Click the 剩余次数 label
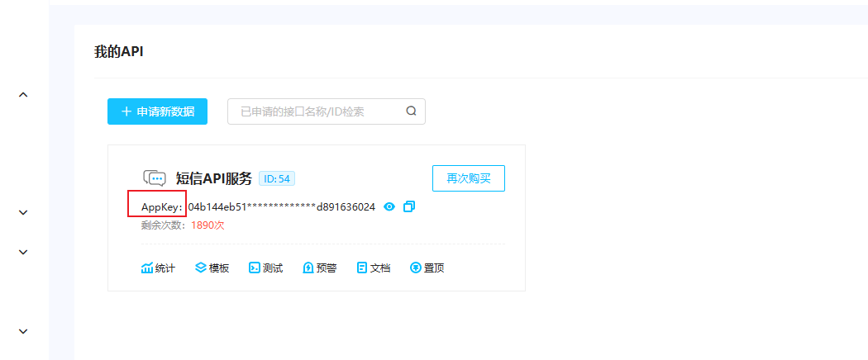The height and width of the screenshot is (360, 868). point(164,225)
